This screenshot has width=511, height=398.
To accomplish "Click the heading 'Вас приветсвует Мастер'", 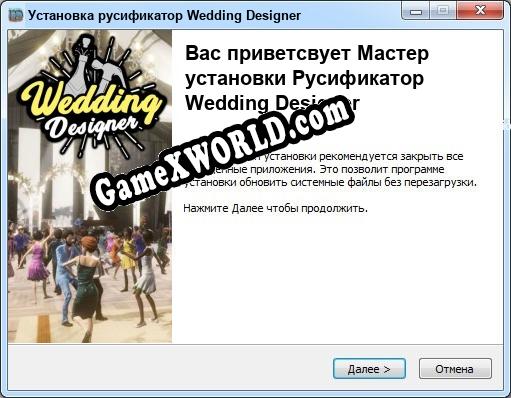I will coord(307,54).
